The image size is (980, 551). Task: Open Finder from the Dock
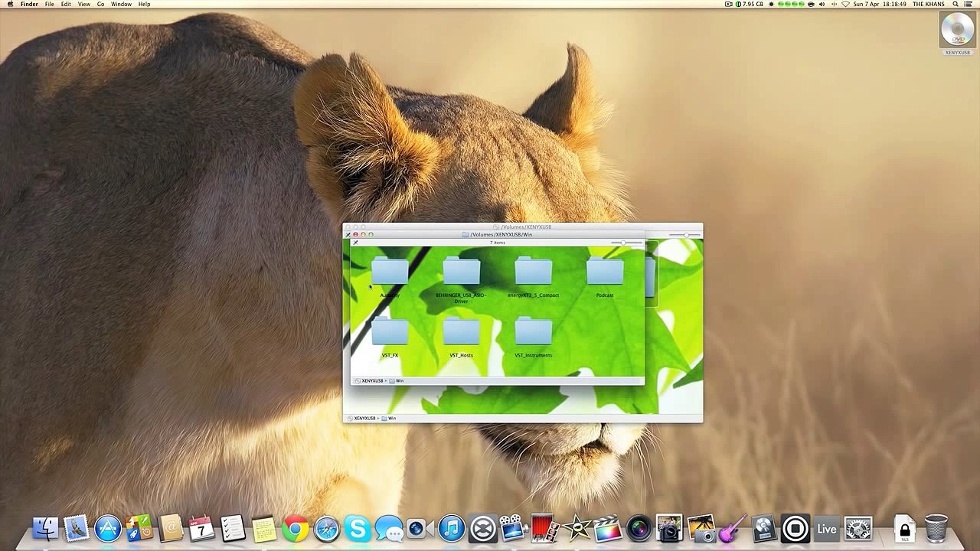pos(45,528)
